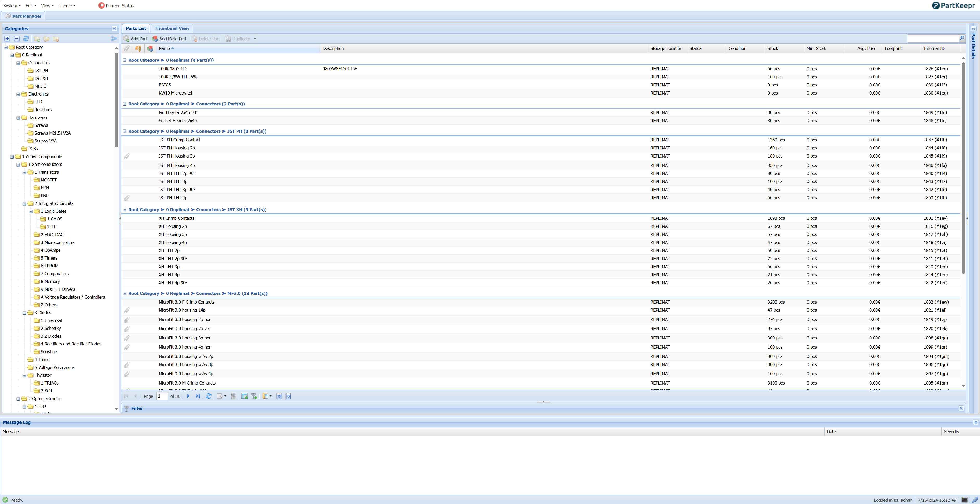This screenshot has height=504, width=980.
Task: Open the System menu
Action: [x=12, y=6]
